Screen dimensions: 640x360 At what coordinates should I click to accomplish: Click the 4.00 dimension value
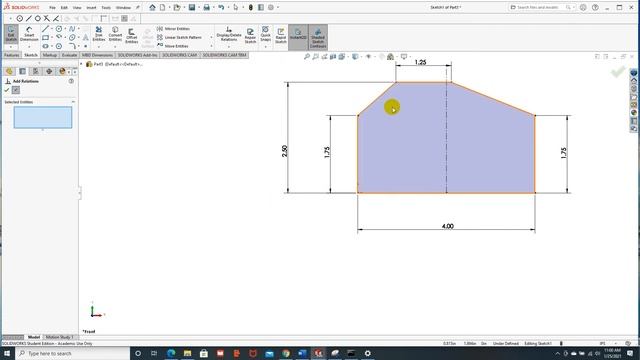(447, 226)
